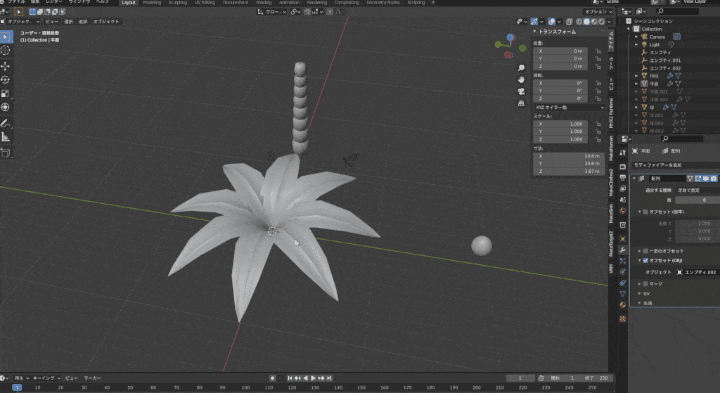The height and width of the screenshot is (393, 720).
Task: Open the Options dropdown in viewport header
Action: coord(598,12)
